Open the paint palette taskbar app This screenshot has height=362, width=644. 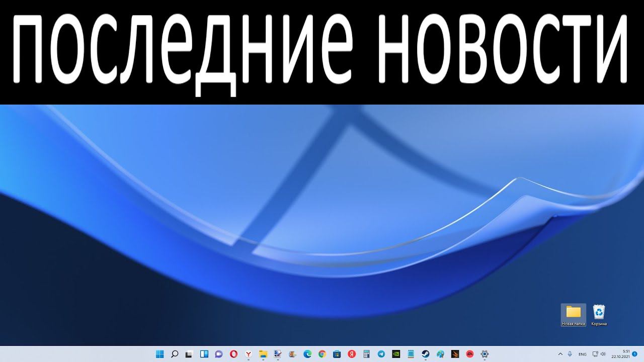(x=440, y=354)
